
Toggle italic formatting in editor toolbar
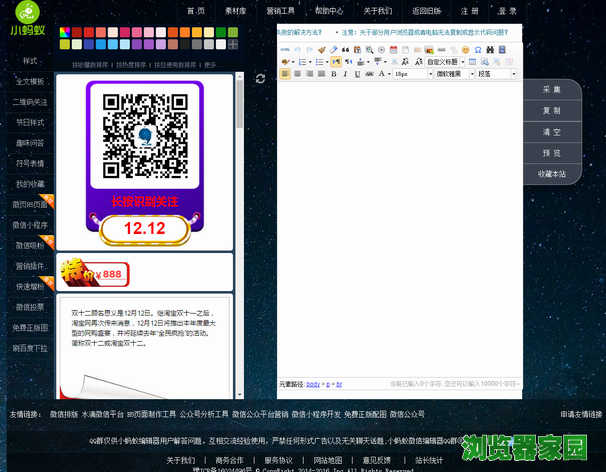click(345, 74)
